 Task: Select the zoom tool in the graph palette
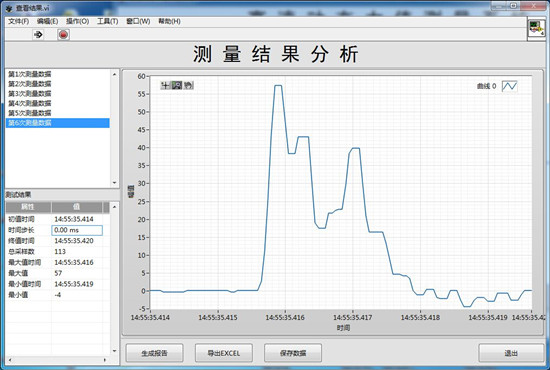[x=177, y=85]
